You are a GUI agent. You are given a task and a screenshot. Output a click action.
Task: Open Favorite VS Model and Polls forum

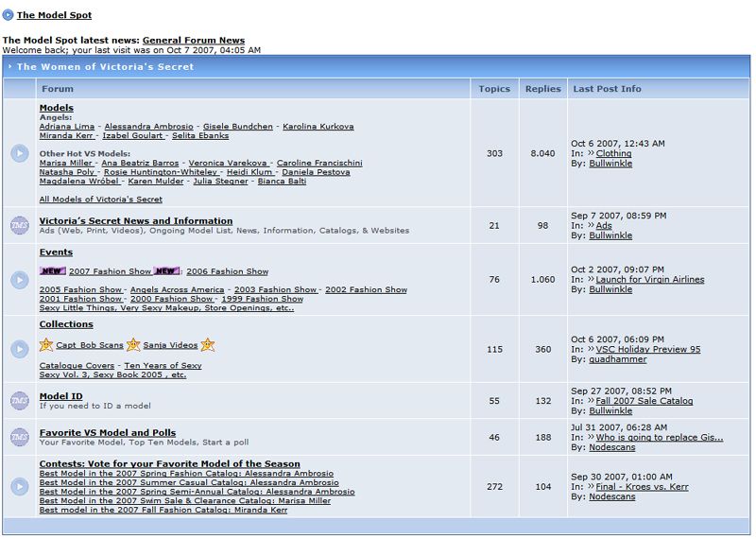click(x=108, y=433)
